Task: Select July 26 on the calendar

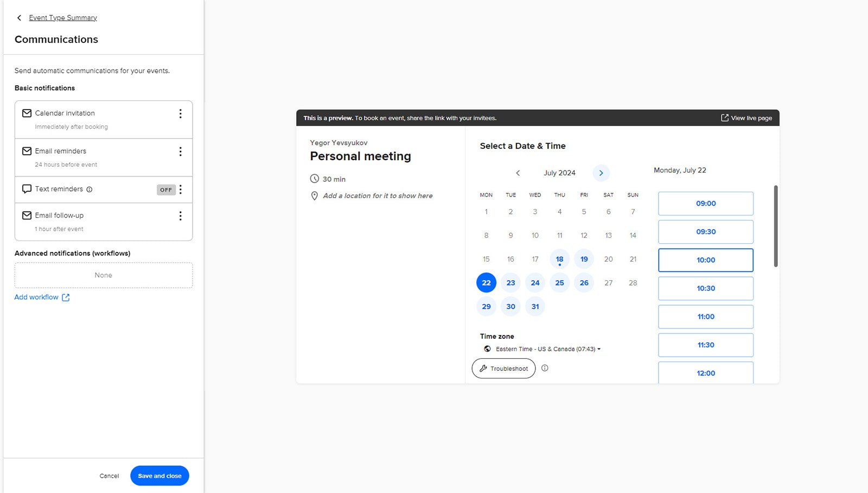Action: coord(584,283)
